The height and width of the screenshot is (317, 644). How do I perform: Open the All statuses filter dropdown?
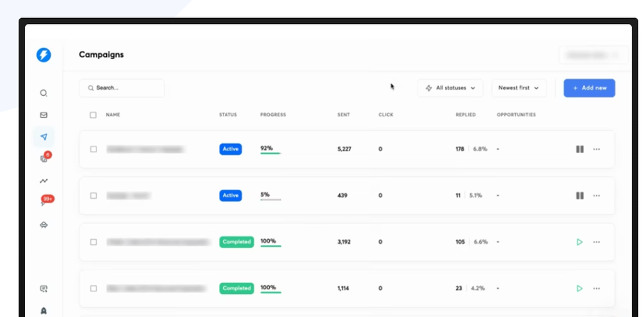coord(450,88)
